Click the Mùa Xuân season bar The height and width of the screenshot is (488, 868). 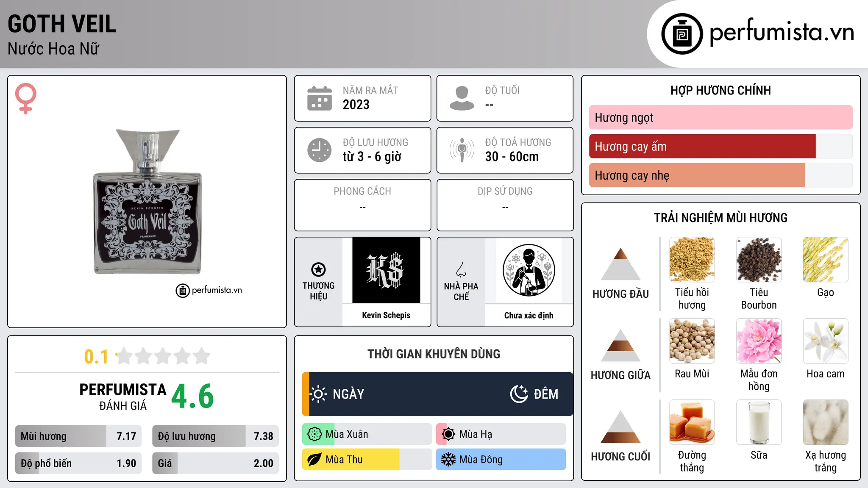(367, 434)
